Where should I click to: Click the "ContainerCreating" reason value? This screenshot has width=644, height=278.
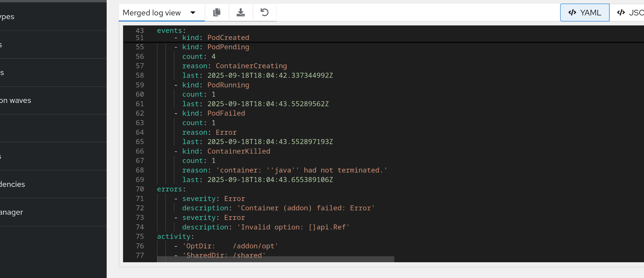click(x=251, y=66)
